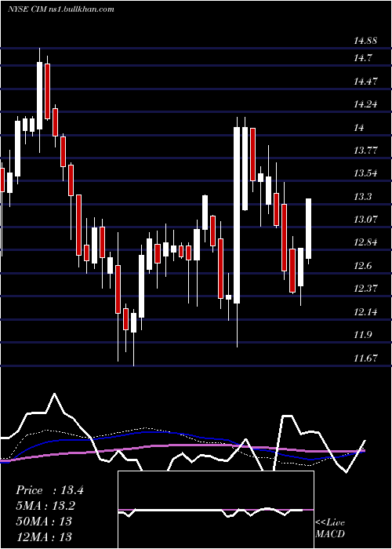Click the 12.37 price axis label
392x549 pixels.
pyautogui.click(x=365, y=289)
